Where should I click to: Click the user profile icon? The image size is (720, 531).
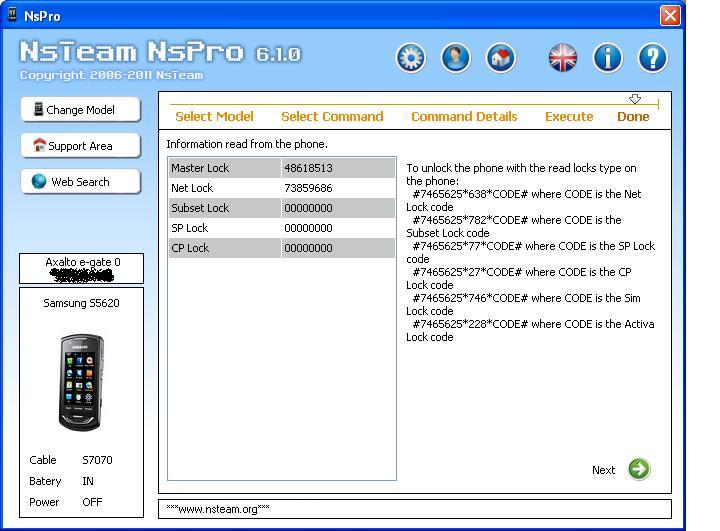[x=456, y=58]
